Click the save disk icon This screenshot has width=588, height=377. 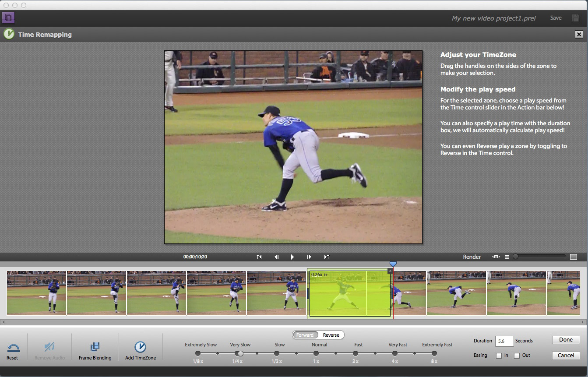click(x=576, y=18)
